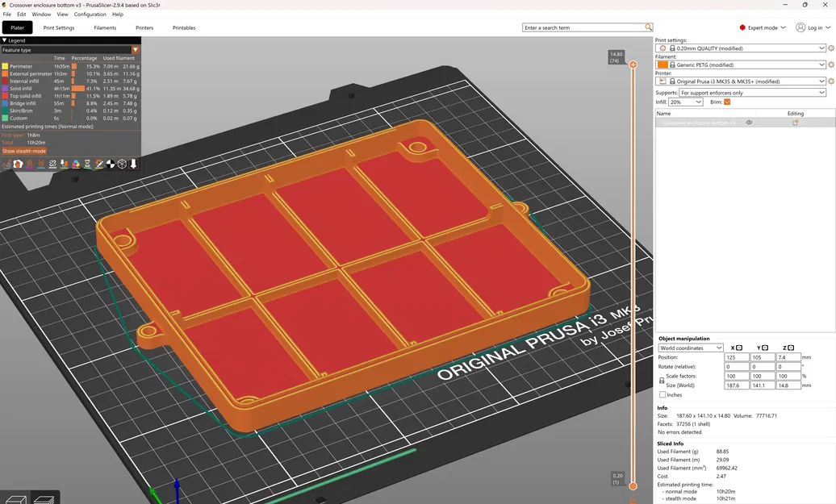The height and width of the screenshot is (504, 836).
Task: Open printer preset gear icon
Action: 830,81
